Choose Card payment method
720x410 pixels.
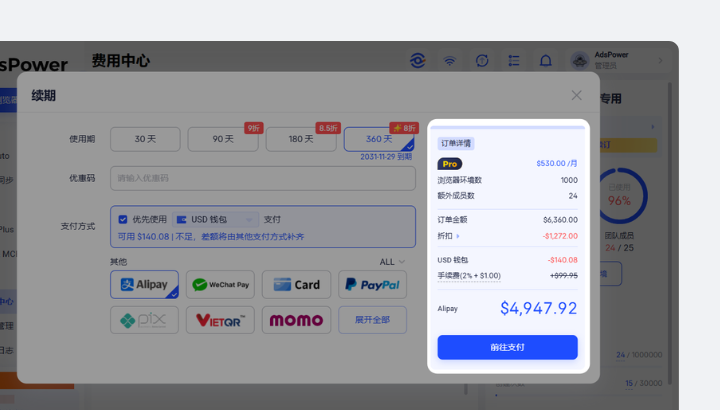click(x=296, y=285)
